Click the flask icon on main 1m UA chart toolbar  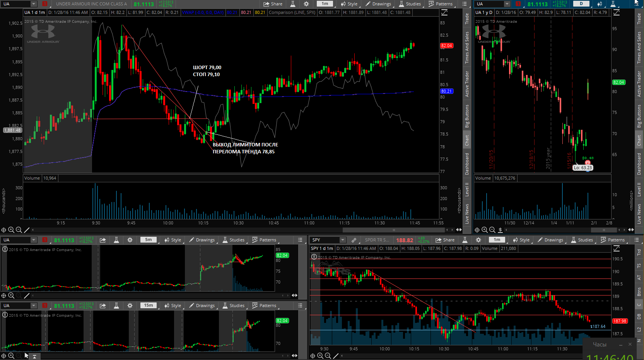[293, 4]
